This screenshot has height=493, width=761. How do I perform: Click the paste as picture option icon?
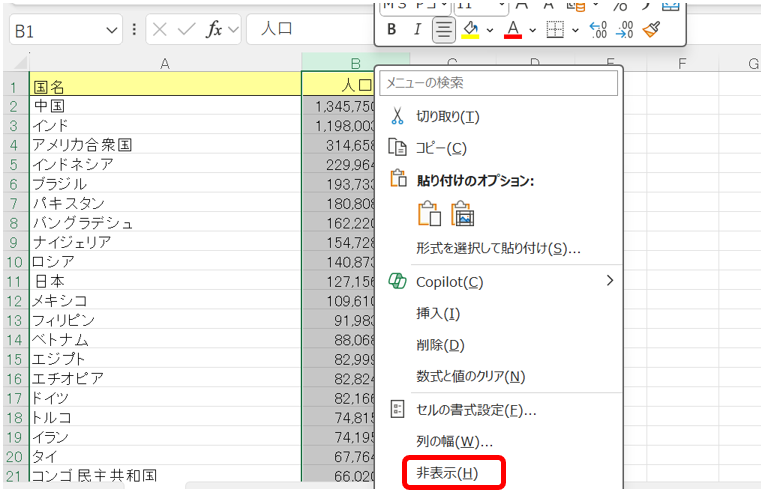click(463, 214)
